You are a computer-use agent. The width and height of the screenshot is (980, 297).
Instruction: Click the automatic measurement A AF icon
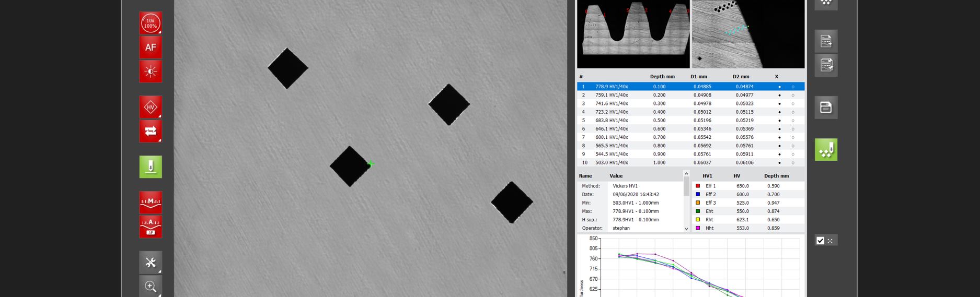tap(151, 227)
